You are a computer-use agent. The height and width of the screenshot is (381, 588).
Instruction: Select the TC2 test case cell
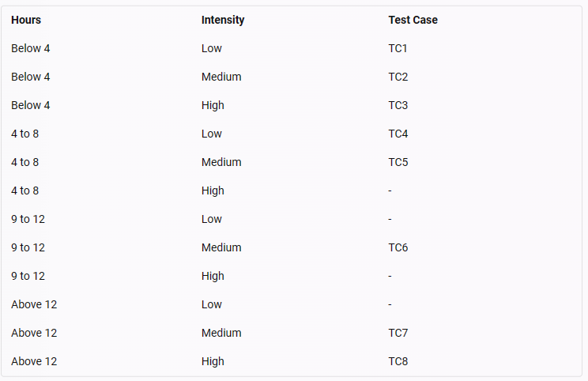tap(398, 77)
